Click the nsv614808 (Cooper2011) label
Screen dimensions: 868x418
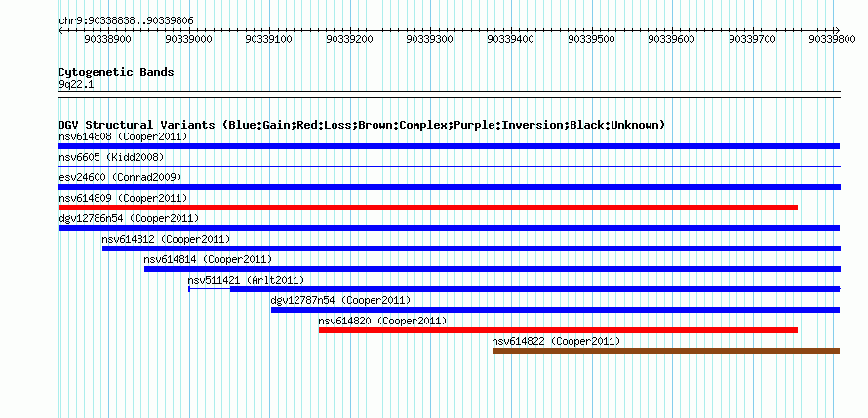point(123,136)
